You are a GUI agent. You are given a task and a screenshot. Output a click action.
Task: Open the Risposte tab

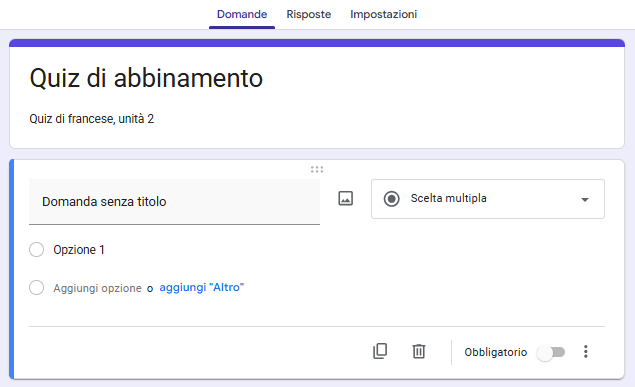pyautogui.click(x=309, y=14)
